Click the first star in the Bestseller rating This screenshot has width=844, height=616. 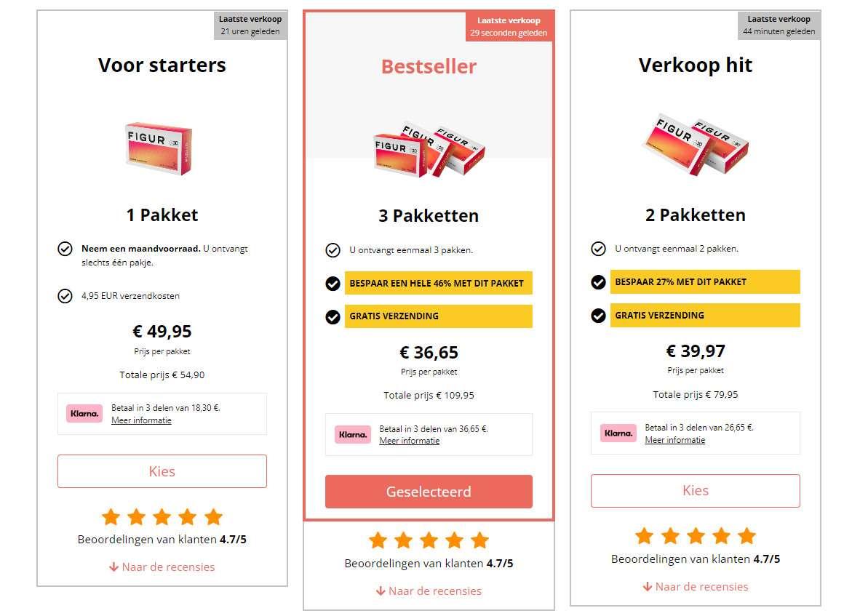(379, 540)
